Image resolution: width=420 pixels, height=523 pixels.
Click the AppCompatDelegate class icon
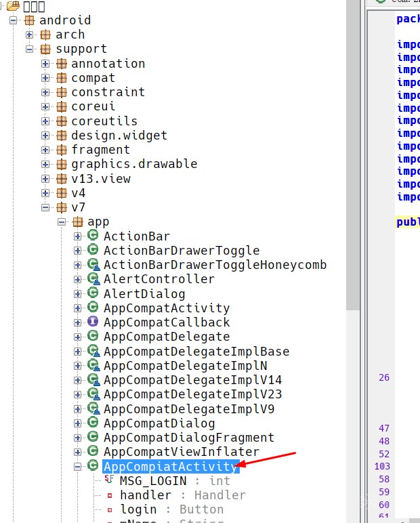tap(93, 336)
